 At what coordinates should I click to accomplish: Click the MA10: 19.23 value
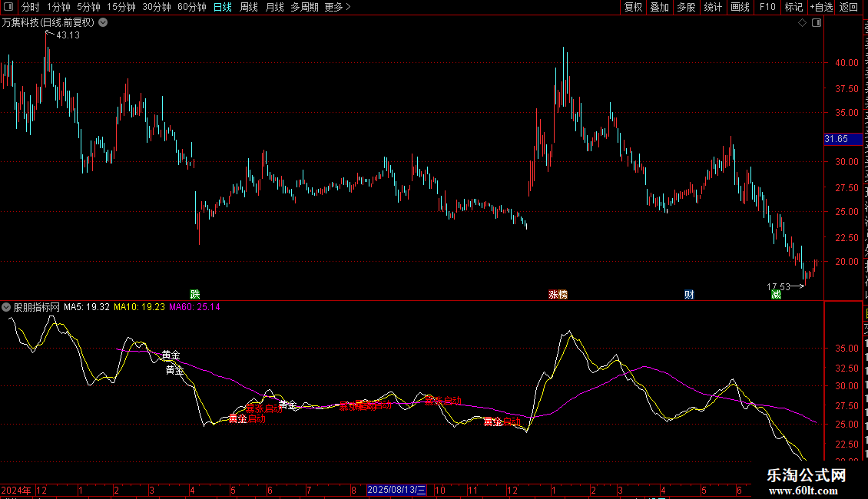[140, 307]
